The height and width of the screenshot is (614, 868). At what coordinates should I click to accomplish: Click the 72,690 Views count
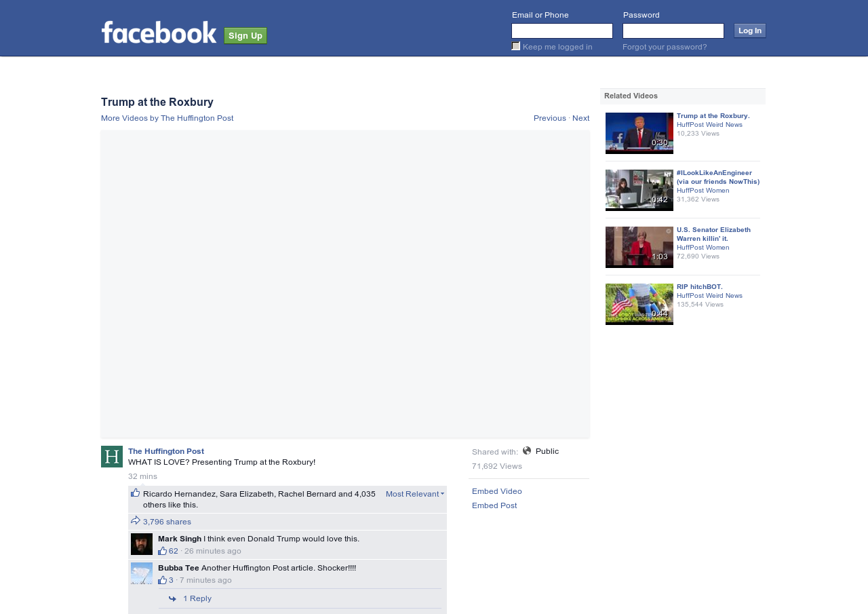click(x=698, y=256)
